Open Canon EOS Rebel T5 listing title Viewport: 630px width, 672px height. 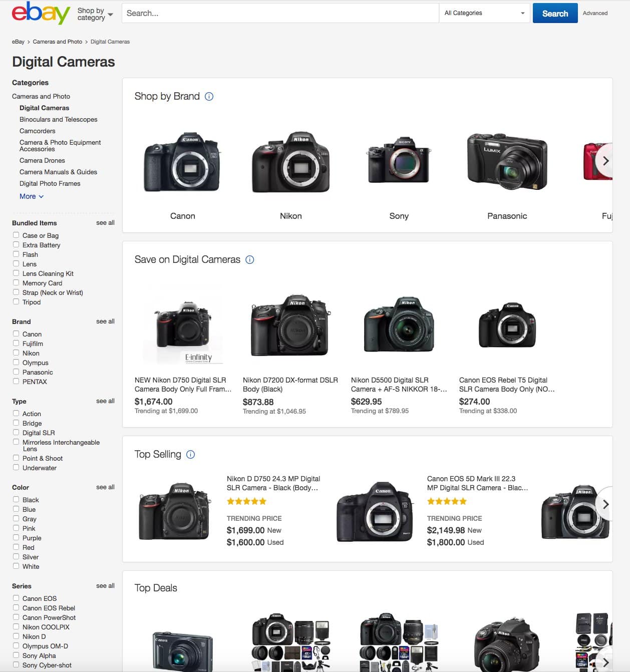(x=507, y=385)
